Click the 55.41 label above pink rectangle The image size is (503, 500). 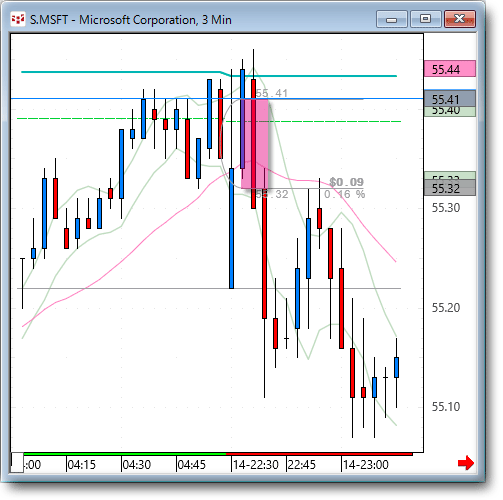pos(272,93)
